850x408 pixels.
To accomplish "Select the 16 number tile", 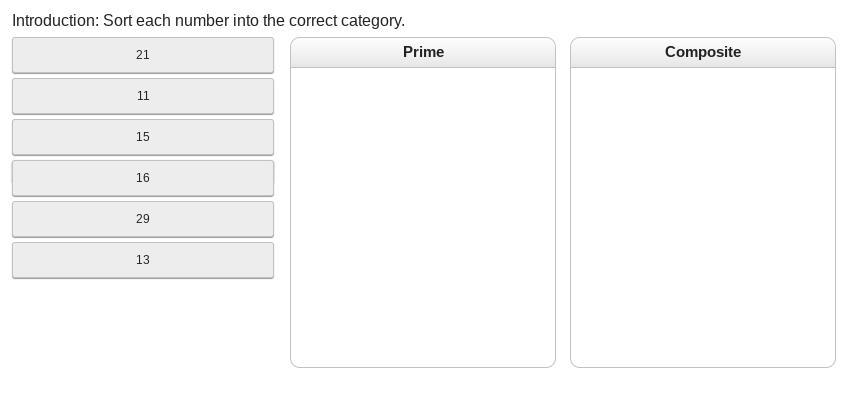I will (143, 178).
